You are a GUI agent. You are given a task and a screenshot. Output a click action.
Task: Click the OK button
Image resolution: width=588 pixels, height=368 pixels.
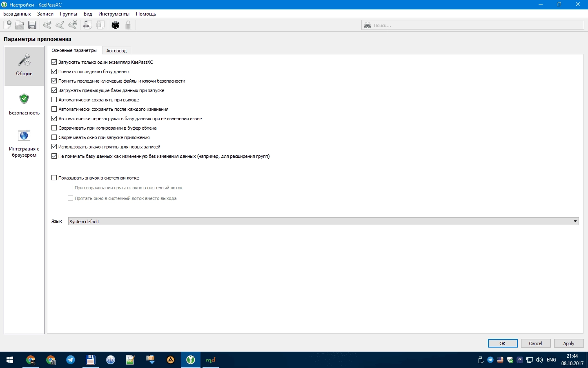click(503, 343)
